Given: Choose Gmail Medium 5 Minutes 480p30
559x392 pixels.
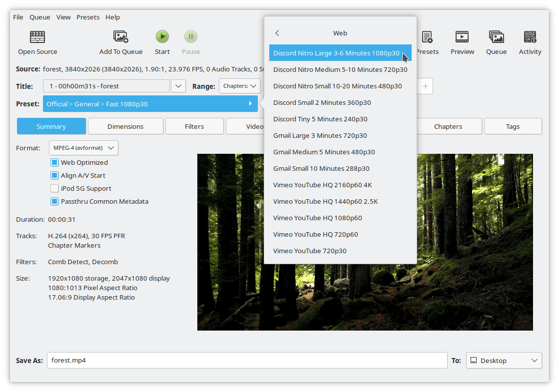Looking at the screenshot, I should [x=340, y=152].
